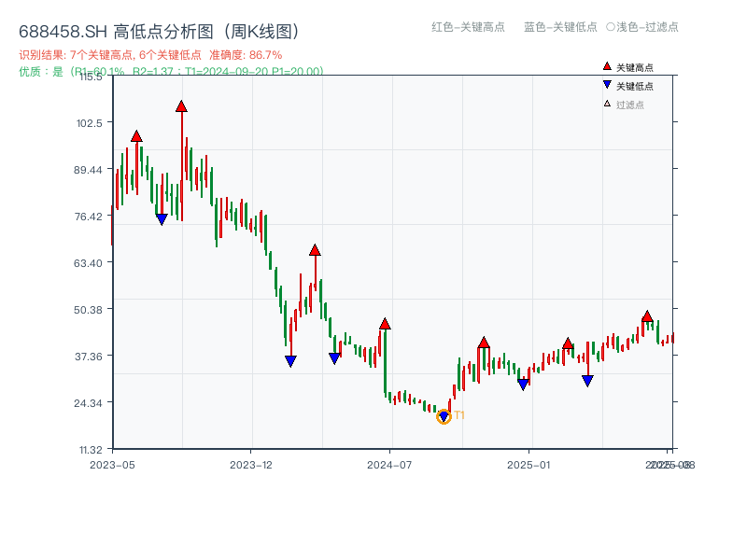Click the y-axis label 102.5
Image resolution: width=747 pixels, height=560 pixels.
90,123
